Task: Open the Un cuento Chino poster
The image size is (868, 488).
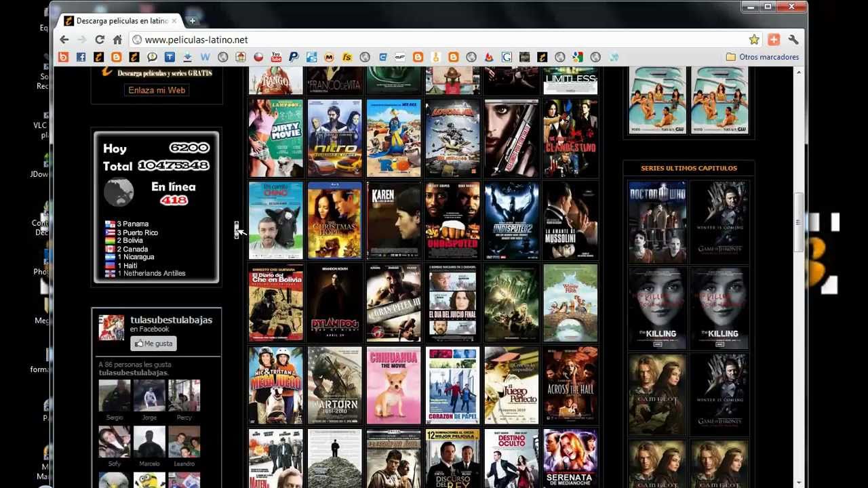Action: point(275,220)
